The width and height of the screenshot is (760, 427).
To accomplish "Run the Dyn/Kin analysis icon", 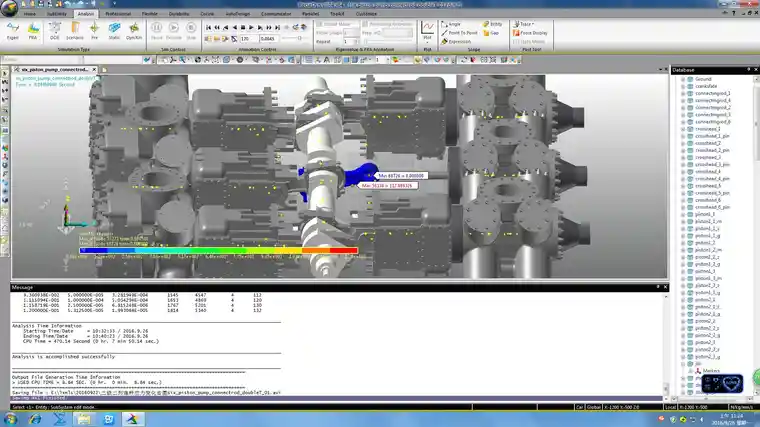I will coord(134,31).
